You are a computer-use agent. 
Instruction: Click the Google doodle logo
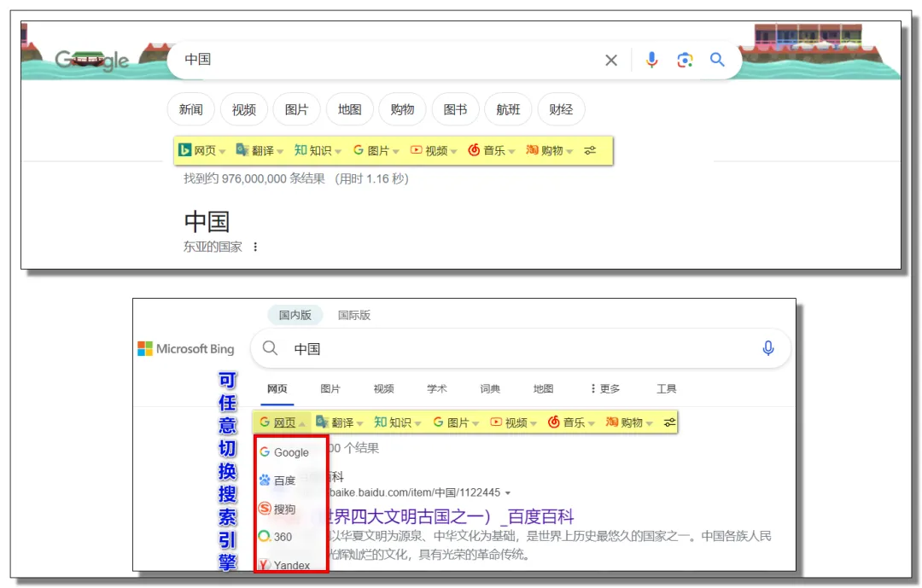click(x=91, y=60)
